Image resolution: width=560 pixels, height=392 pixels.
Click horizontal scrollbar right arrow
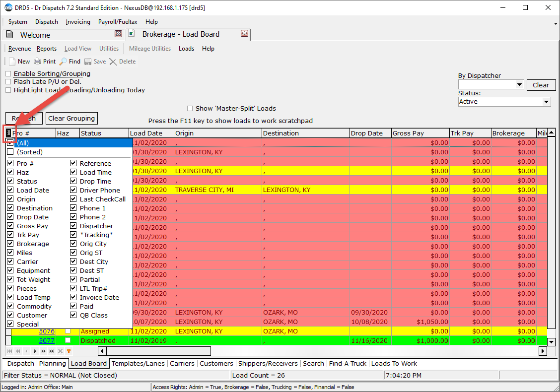click(x=543, y=351)
